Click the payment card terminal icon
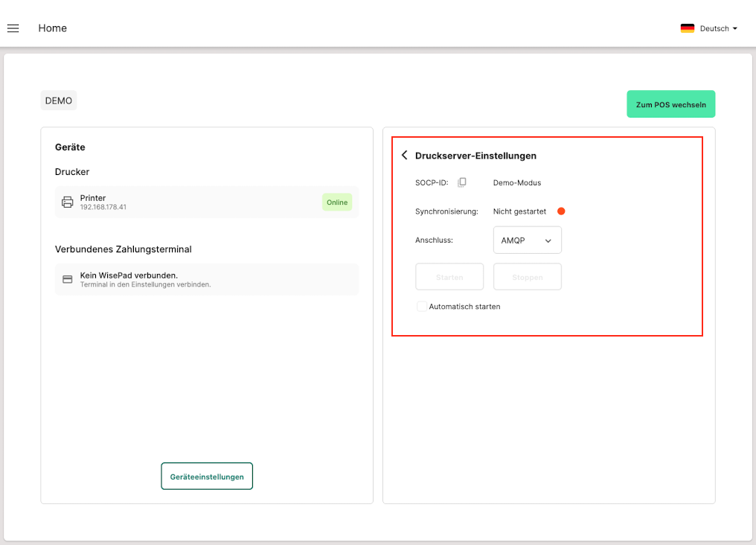 click(67, 279)
